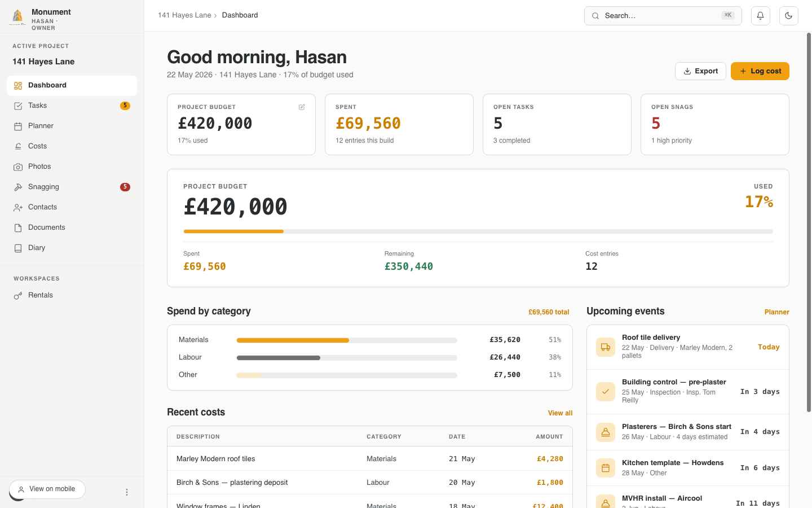Click the Open Tasks summary card

pos(557,124)
